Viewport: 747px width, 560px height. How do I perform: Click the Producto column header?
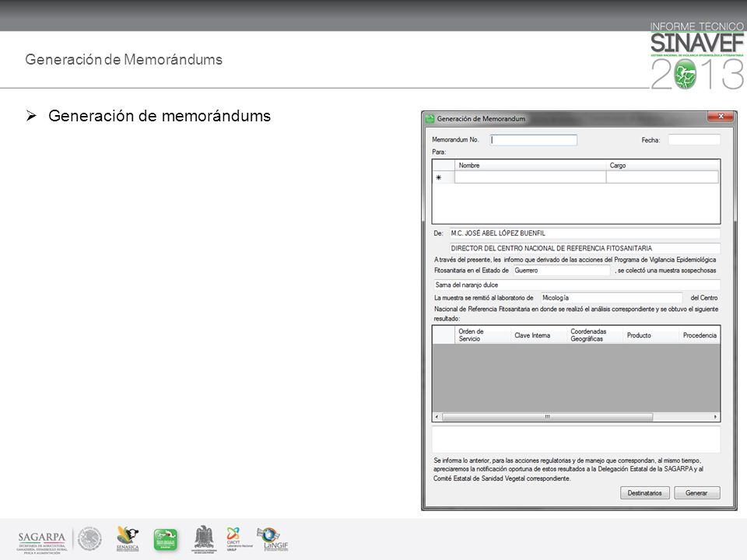[x=651, y=334]
